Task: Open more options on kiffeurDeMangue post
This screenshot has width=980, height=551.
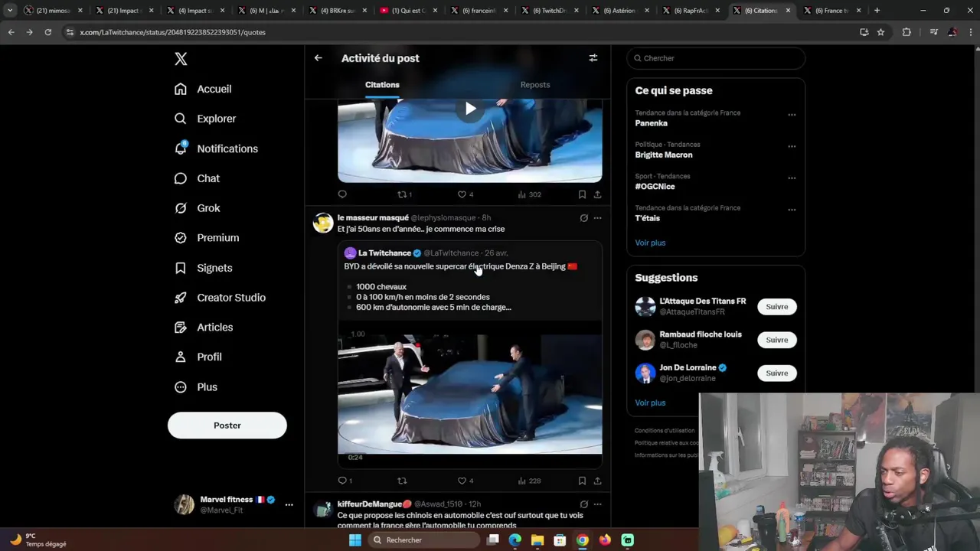Action: tap(597, 504)
